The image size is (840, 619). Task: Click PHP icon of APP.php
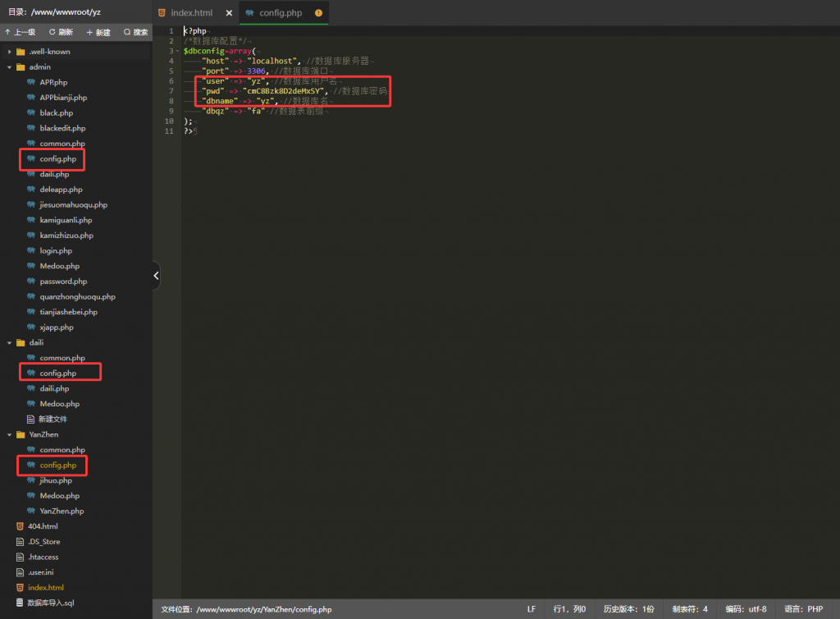pos(31,82)
